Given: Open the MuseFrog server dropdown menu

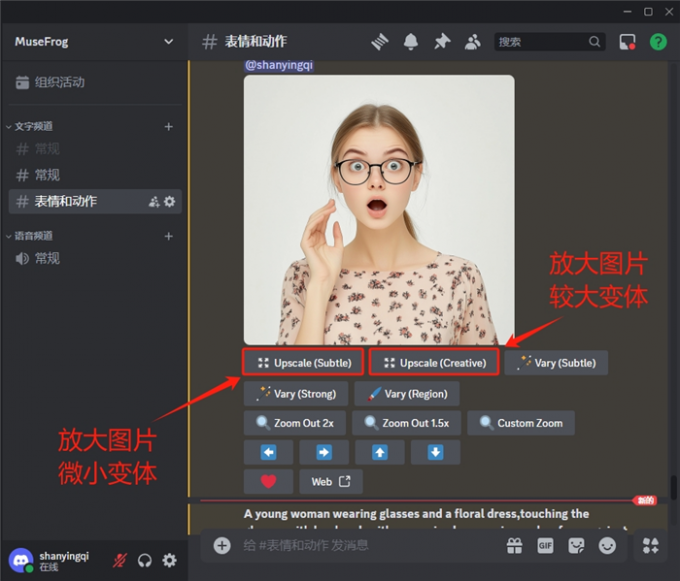Looking at the screenshot, I should click(x=169, y=42).
